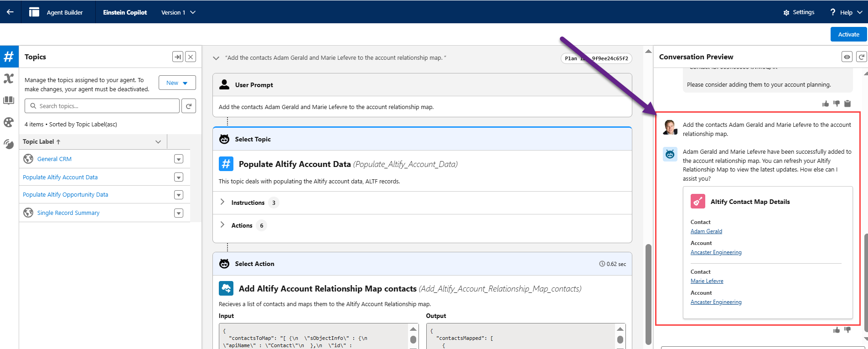Open the Topics hash icon in sidebar

(9, 57)
